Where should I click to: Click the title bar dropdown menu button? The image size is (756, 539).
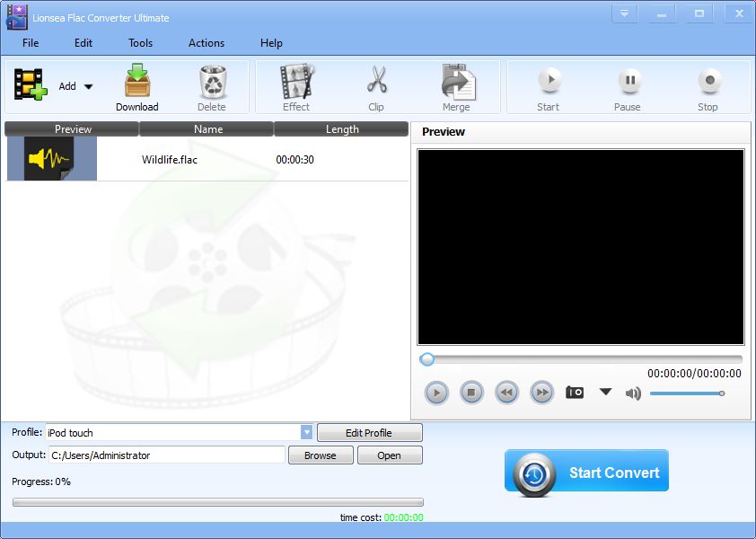coord(624,13)
